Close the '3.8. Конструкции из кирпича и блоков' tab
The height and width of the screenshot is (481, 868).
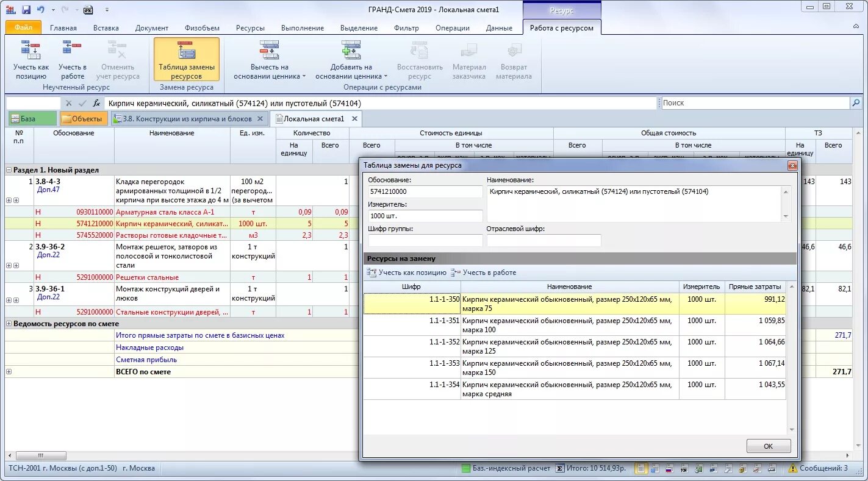[260, 119]
